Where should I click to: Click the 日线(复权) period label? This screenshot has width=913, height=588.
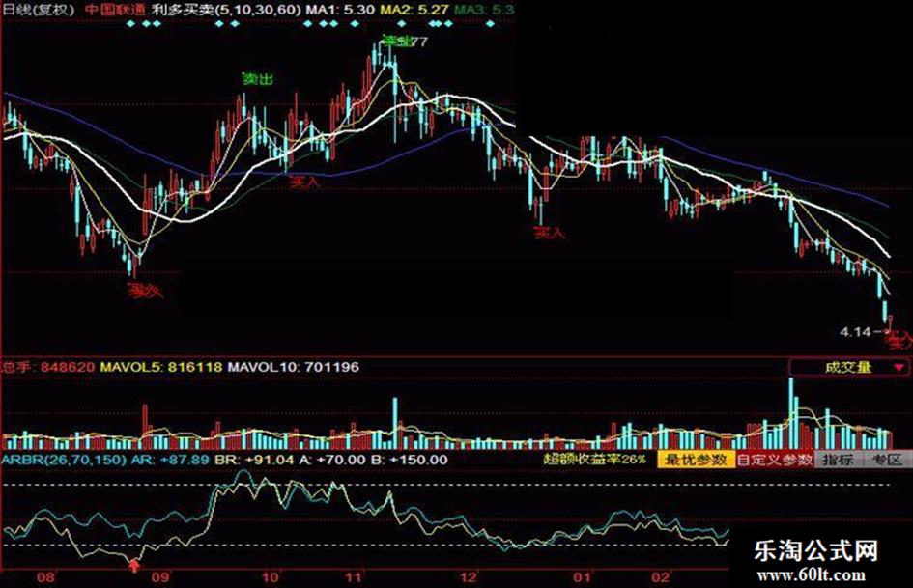(39, 10)
